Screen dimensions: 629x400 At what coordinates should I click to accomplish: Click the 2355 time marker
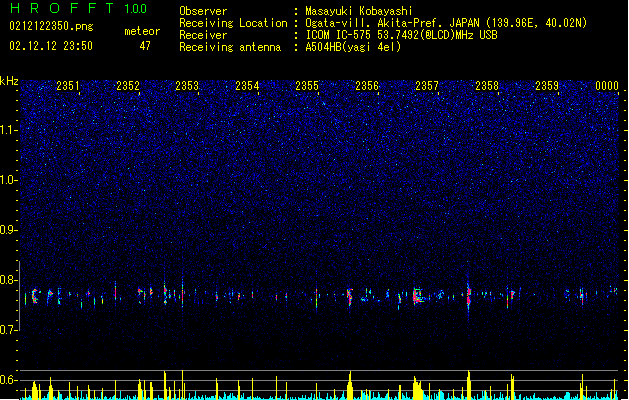tap(307, 86)
